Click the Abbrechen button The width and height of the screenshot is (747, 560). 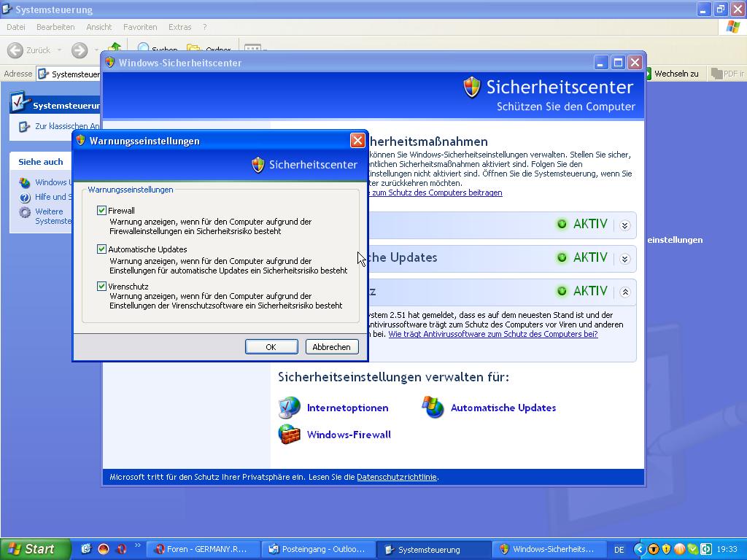pyautogui.click(x=332, y=346)
